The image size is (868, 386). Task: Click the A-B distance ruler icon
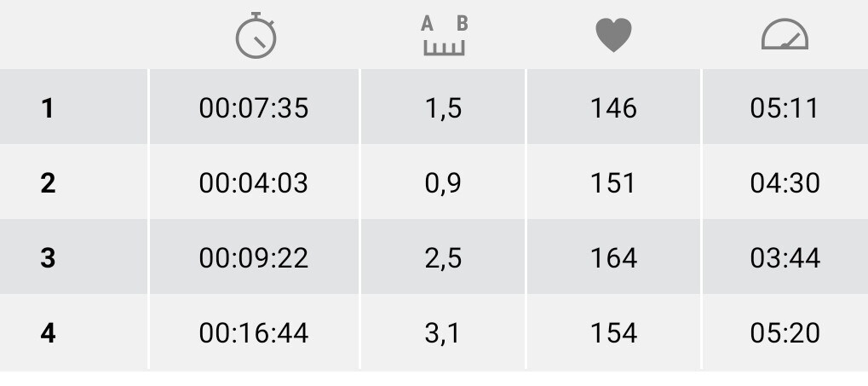pos(444,36)
